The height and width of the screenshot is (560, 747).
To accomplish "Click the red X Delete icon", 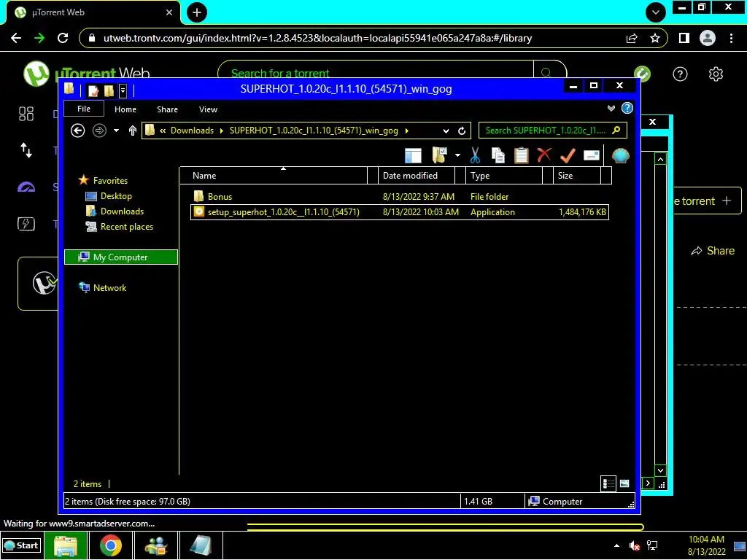I will 544,155.
